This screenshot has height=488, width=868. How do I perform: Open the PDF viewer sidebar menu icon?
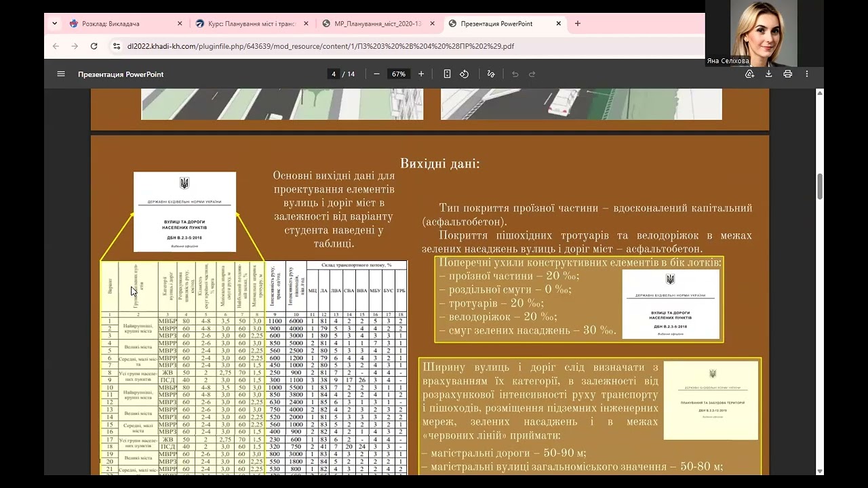[x=61, y=74]
